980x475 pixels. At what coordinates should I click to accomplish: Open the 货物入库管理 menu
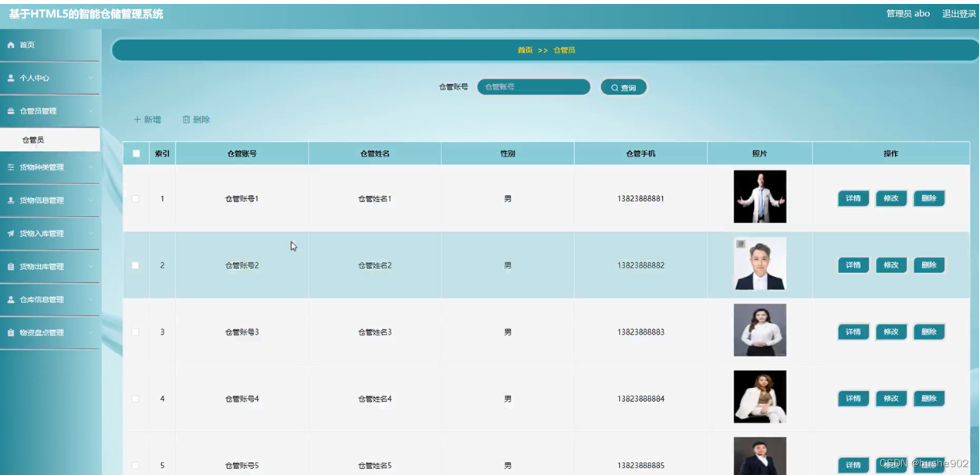49,234
